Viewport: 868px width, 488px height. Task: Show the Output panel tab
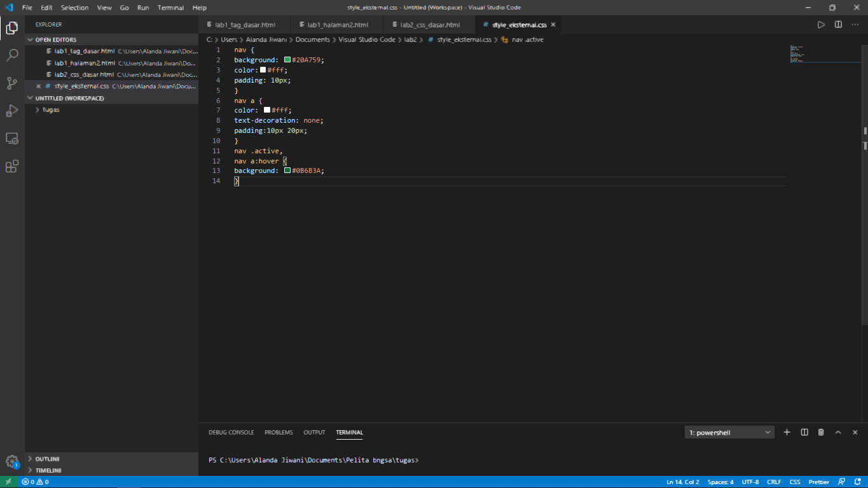coord(314,433)
